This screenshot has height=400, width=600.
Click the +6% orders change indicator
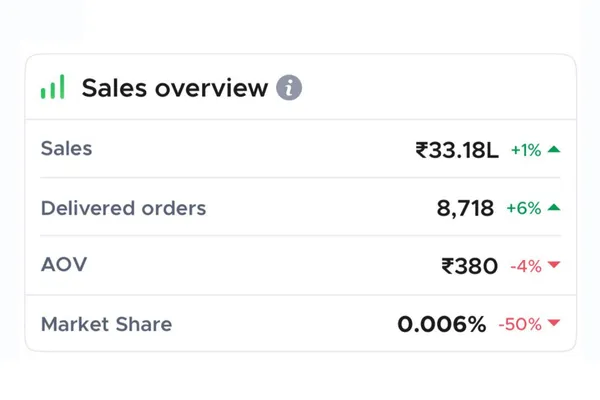523,208
